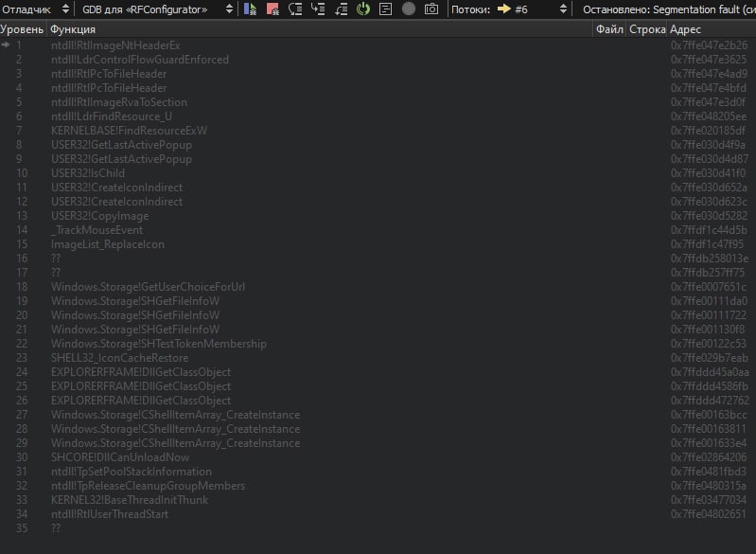Select frame 24 EXPLORERFRAME!DllGetClassObject
Viewport: 756px width, 554px height.
click(378, 372)
